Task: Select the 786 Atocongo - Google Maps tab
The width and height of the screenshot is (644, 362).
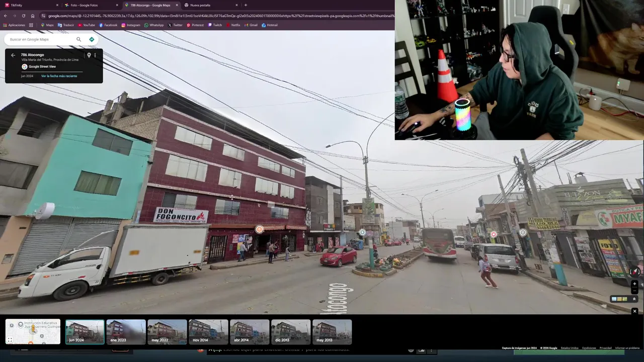Action: (x=151, y=5)
